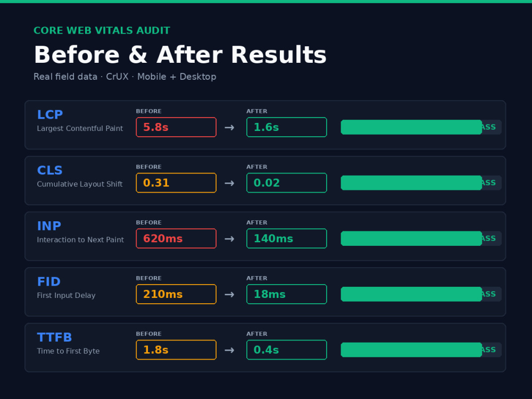Click the CLS metric title
Image resolution: width=532 pixels, height=399 pixels.
coord(49,170)
